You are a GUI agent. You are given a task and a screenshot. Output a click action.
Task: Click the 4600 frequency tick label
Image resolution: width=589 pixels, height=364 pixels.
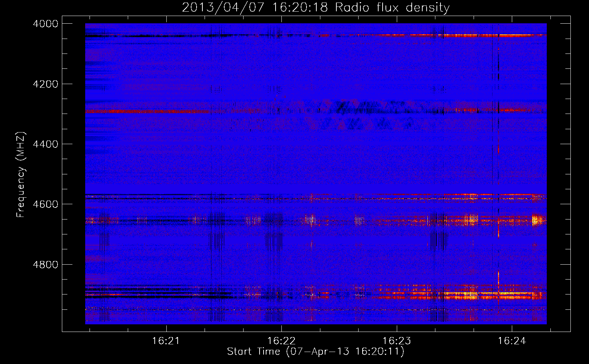(46, 204)
